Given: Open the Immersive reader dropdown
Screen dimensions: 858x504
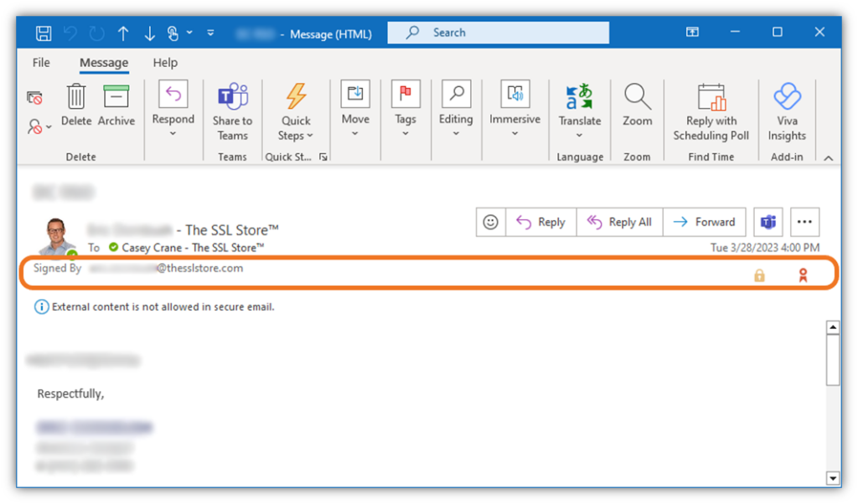Looking at the screenshot, I should click(x=515, y=110).
